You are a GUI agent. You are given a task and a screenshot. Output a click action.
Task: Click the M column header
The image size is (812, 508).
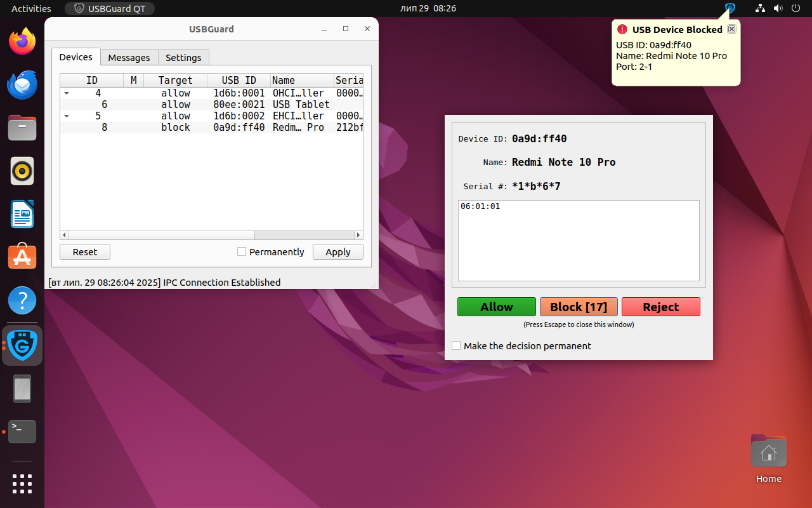coord(134,80)
